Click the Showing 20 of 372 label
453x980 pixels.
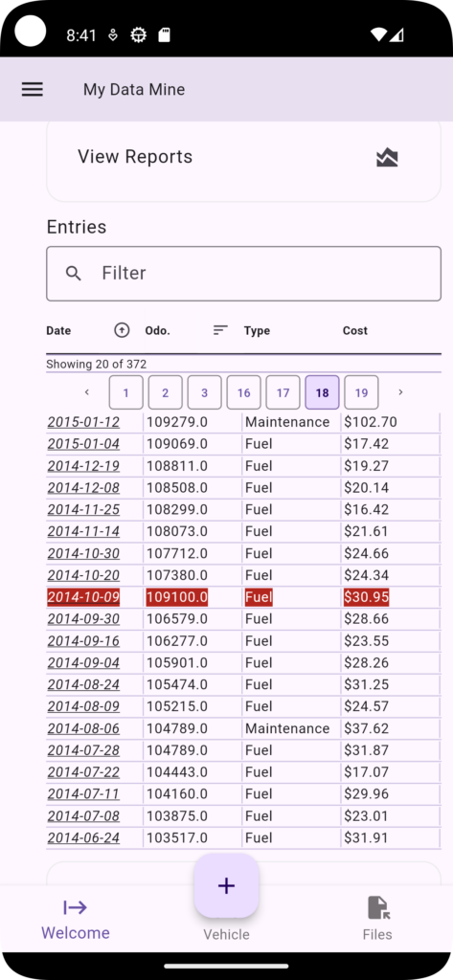[x=97, y=364]
